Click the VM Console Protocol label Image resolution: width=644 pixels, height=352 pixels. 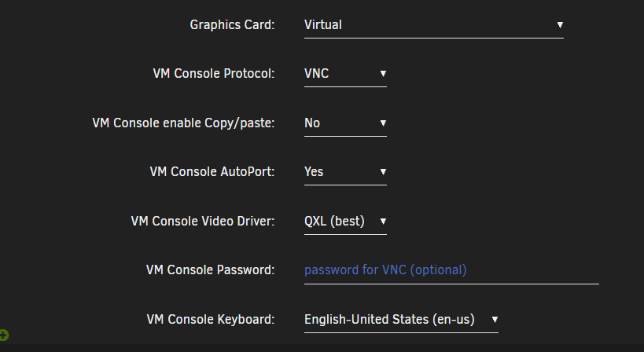pyautogui.click(x=214, y=74)
